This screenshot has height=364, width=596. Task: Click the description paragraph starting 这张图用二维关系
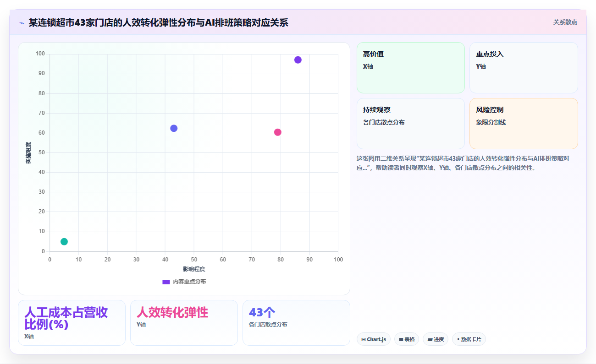pyautogui.click(x=463, y=163)
